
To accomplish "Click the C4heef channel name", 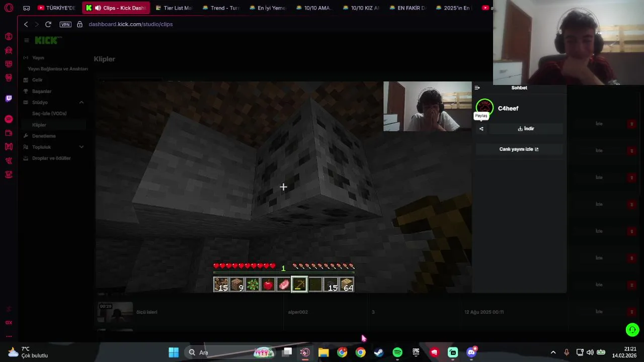I will pos(508,109).
